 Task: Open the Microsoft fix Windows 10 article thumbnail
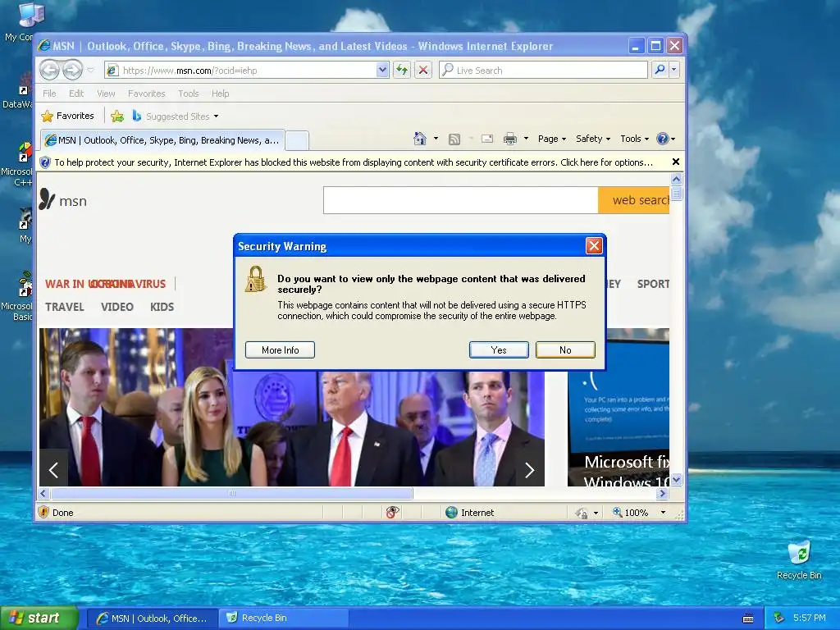tap(619, 407)
